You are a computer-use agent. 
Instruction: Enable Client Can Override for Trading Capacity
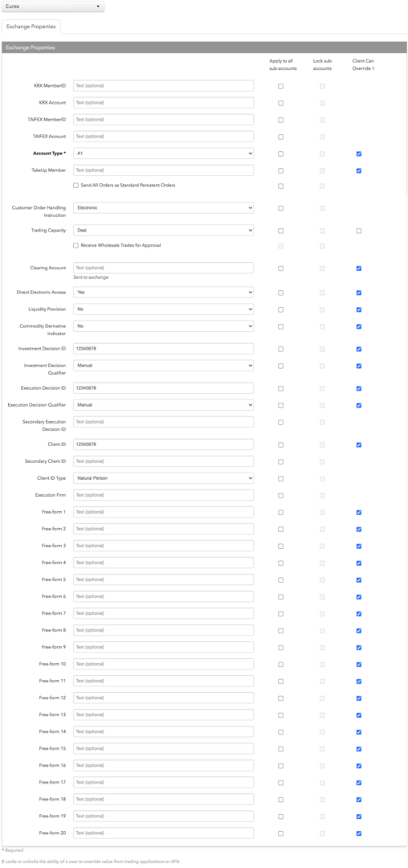(x=359, y=231)
